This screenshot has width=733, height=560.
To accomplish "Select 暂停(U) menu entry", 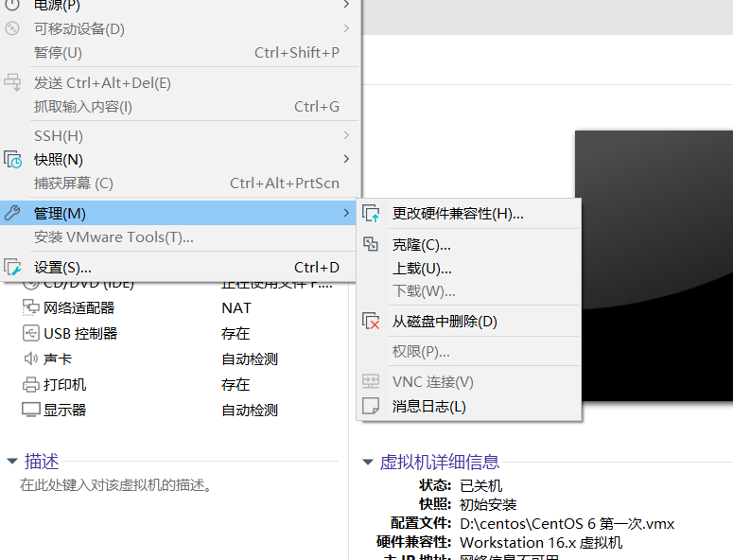I will point(180,52).
